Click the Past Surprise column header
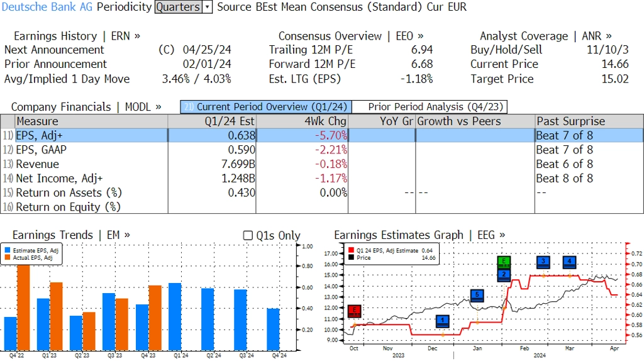 click(x=589, y=121)
